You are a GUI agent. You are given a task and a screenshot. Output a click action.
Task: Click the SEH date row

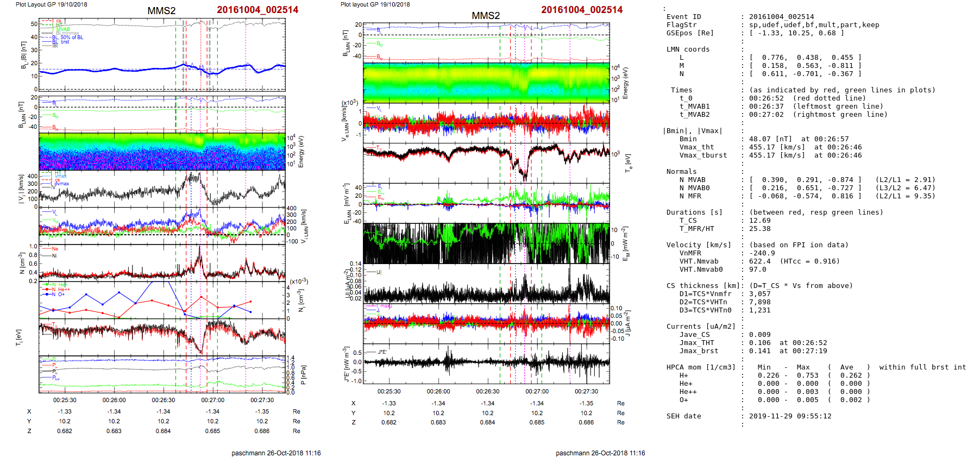point(683,416)
